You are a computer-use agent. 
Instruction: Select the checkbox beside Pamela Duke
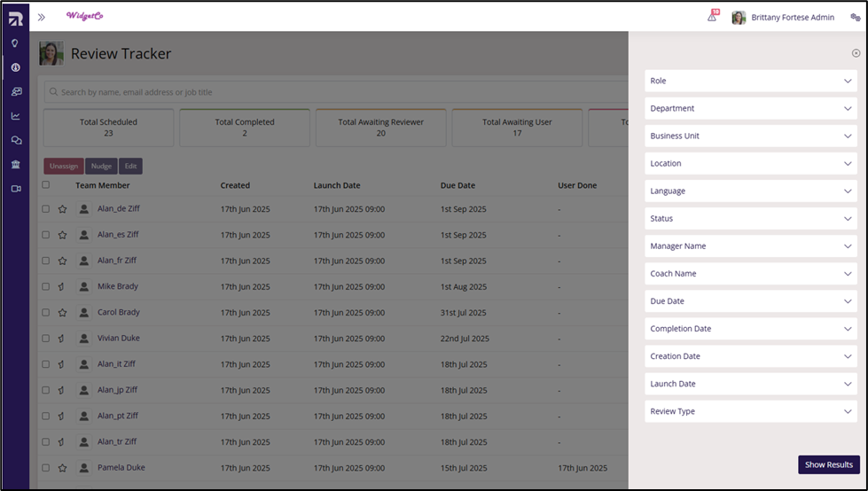[46, 468]
